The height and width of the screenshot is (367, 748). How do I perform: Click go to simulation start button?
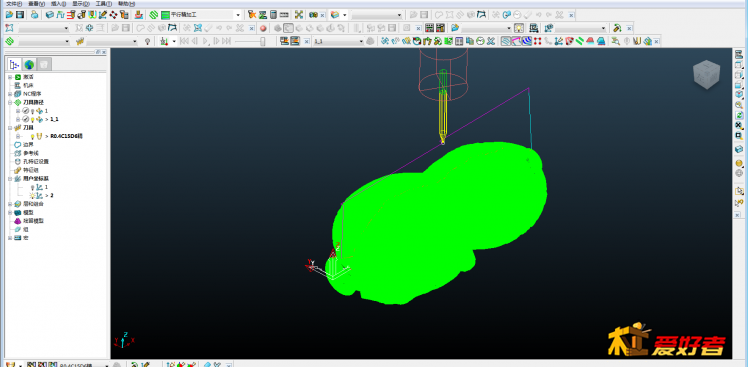pyautogui.click(x=184, y=42)
